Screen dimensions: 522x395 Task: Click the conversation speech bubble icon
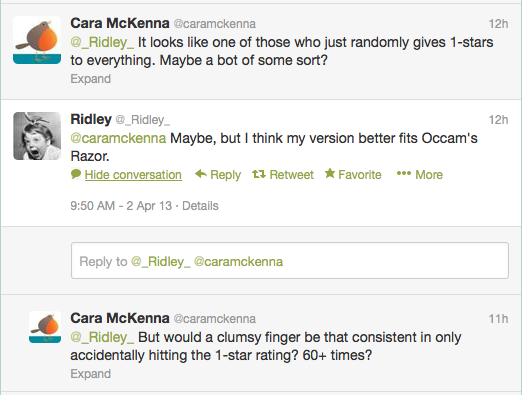pyautogui.click(x=76, y=174)
